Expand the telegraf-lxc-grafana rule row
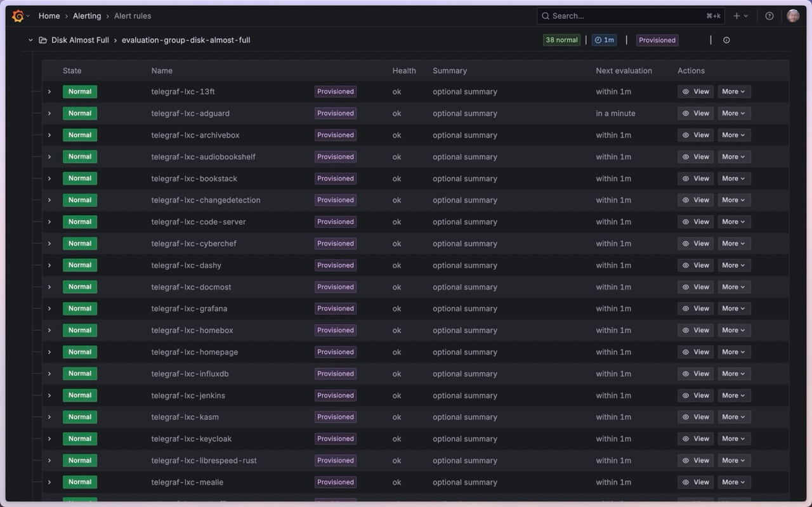Viewport: 812px width, 507px height. 49,308
